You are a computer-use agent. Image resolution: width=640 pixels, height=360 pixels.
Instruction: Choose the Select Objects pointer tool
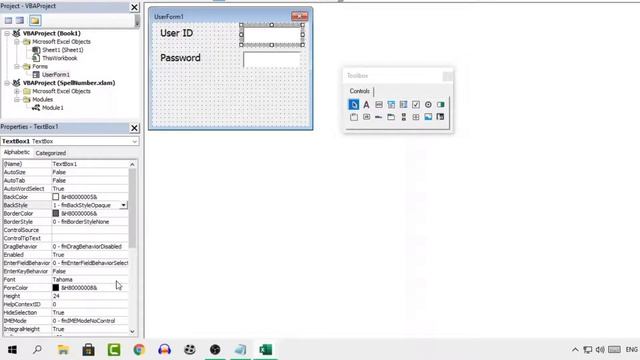pos(353,104)
